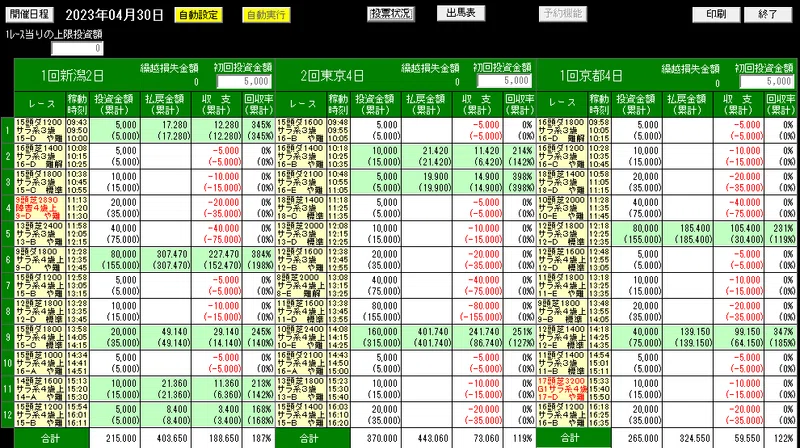Click the 印刷 print button
Viewport: 800px width, 448px height.
(x=716, y=14)
